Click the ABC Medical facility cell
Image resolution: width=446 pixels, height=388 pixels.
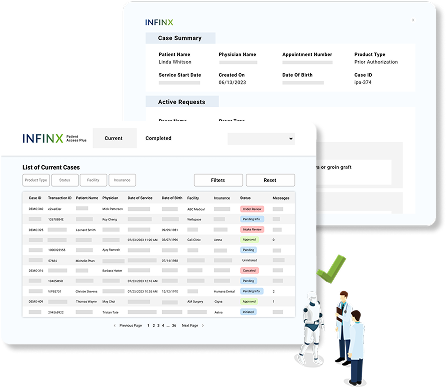[196, 209]
